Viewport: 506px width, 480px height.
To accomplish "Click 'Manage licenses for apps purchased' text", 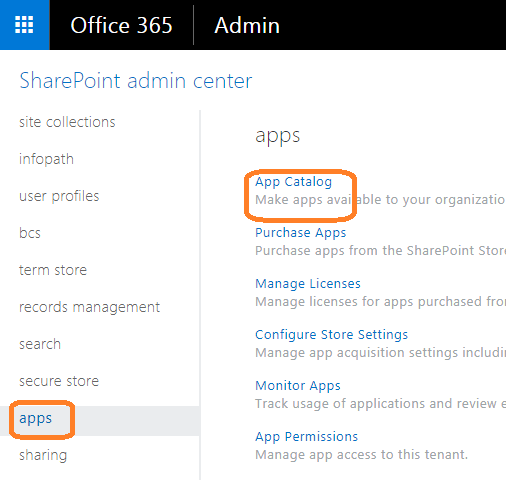I will [380, 302].
